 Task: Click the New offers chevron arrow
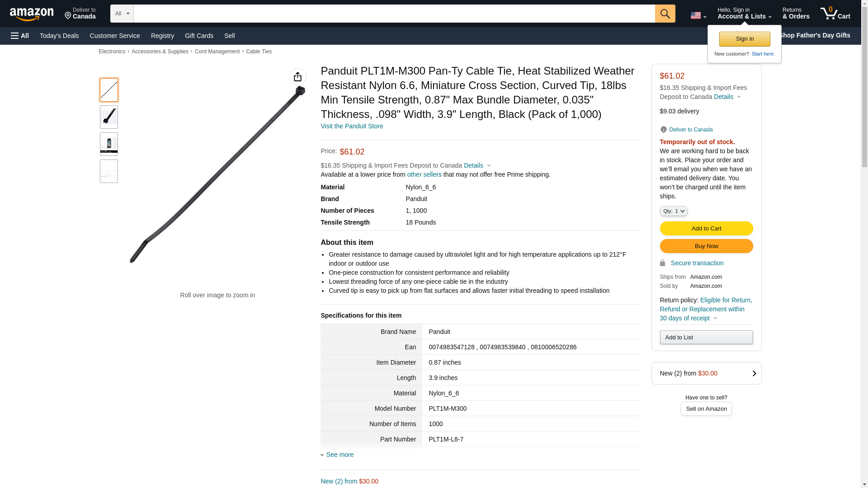754,373
